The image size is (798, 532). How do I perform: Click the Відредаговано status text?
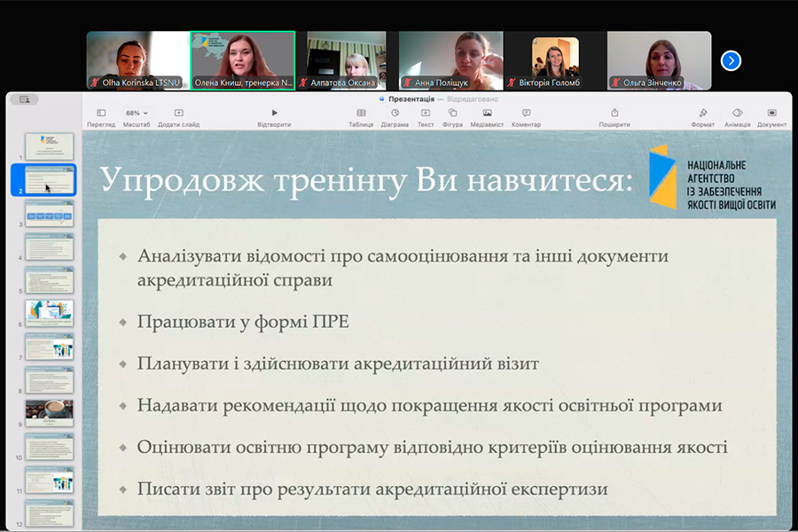pos(473,98)
